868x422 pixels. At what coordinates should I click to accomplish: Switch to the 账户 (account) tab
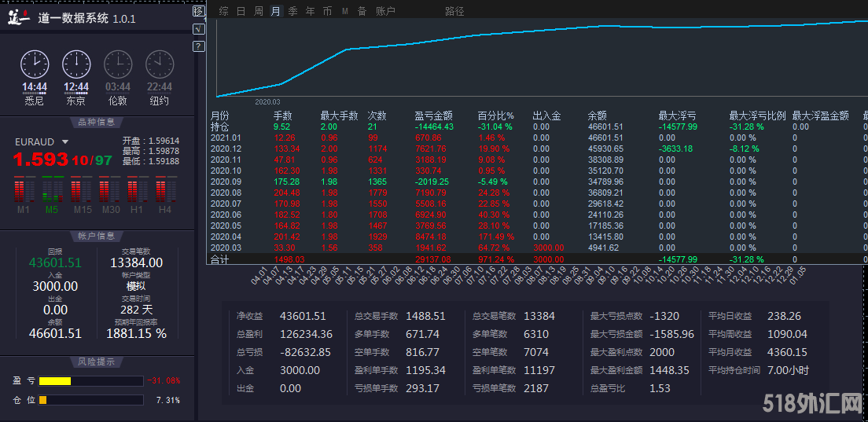[x=385, y=11]
